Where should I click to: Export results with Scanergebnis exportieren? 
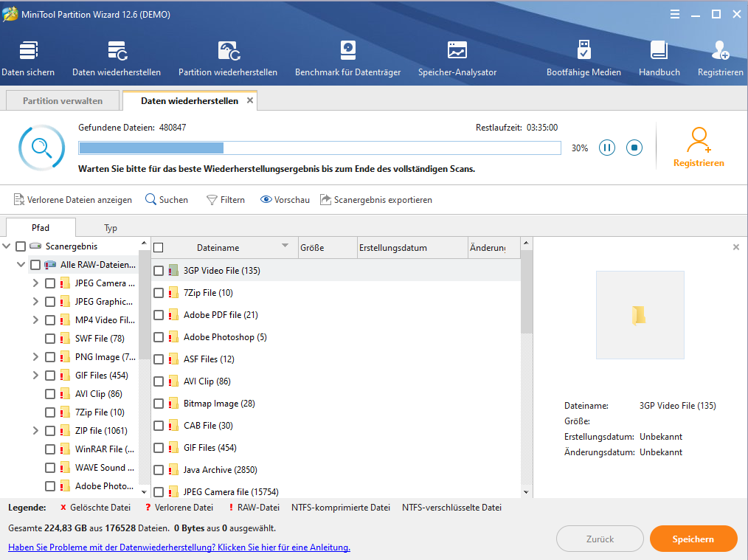[376, 200]
